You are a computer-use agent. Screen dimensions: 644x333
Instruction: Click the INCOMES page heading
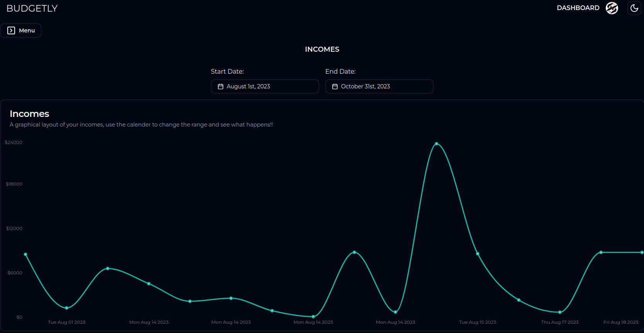pyautogui.click(x=322, y=49)
